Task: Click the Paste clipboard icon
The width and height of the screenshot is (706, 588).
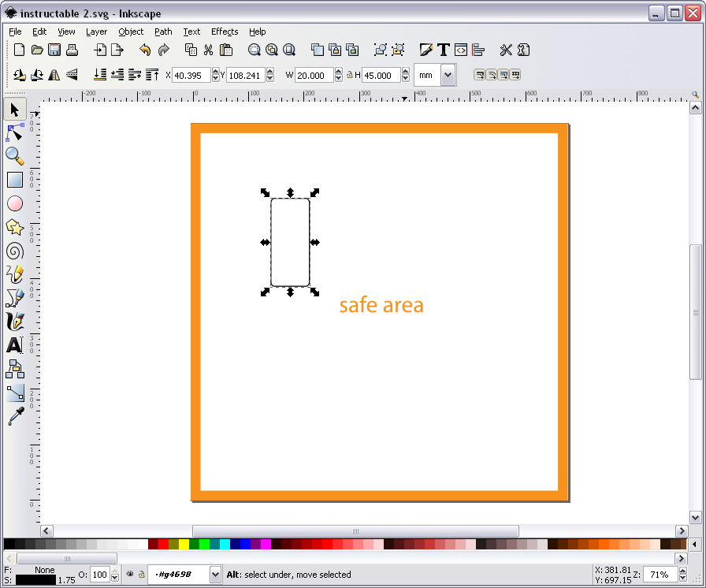Action: click(226, 50)
